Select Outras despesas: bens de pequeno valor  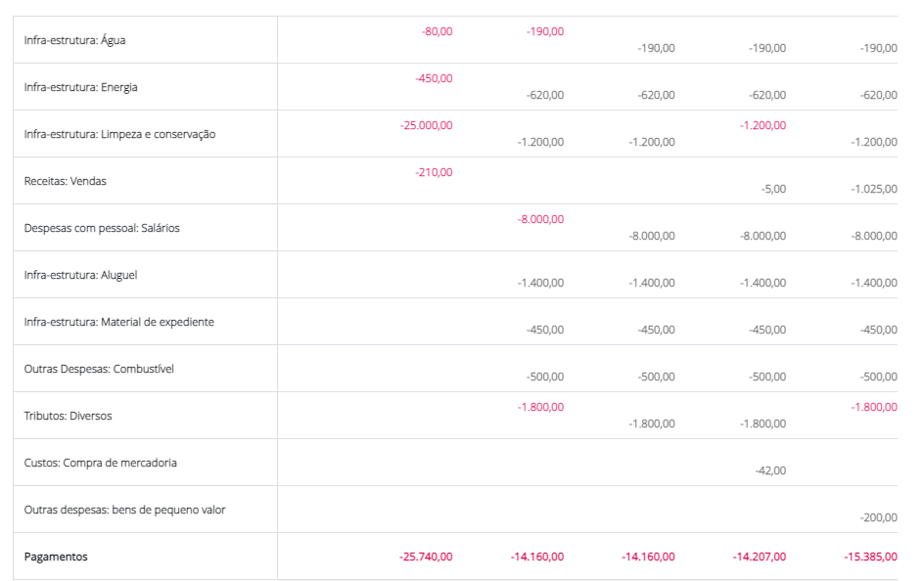pos(124,510)
